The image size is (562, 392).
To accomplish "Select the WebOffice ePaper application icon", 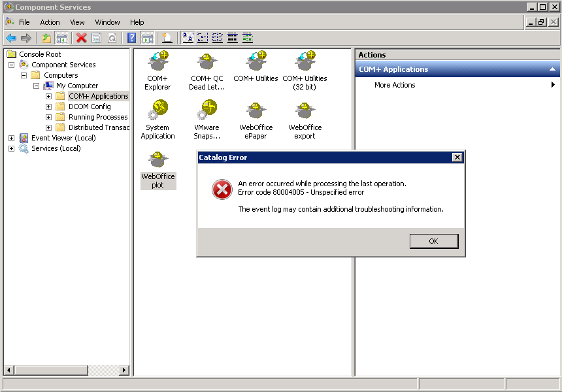I will click(x=256, y=112).
